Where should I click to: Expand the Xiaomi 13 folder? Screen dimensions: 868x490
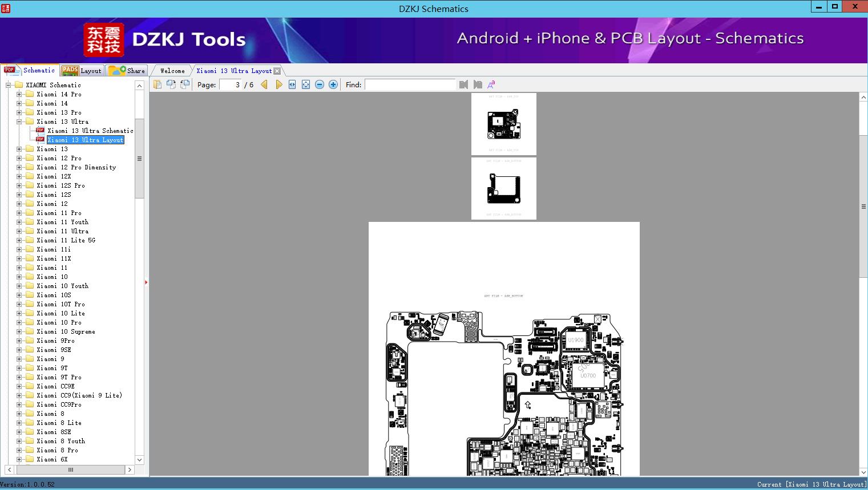(x=19, y=149)
